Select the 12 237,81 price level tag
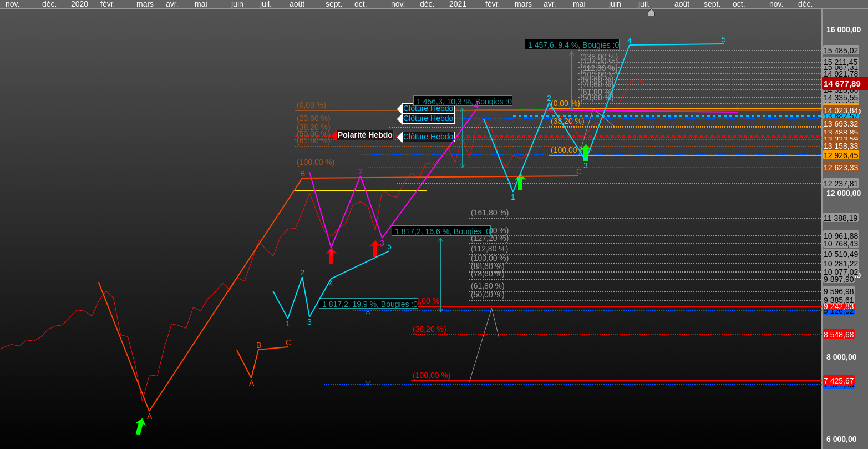The width and height of the screenshot is (868, 449). click(841, 184)
